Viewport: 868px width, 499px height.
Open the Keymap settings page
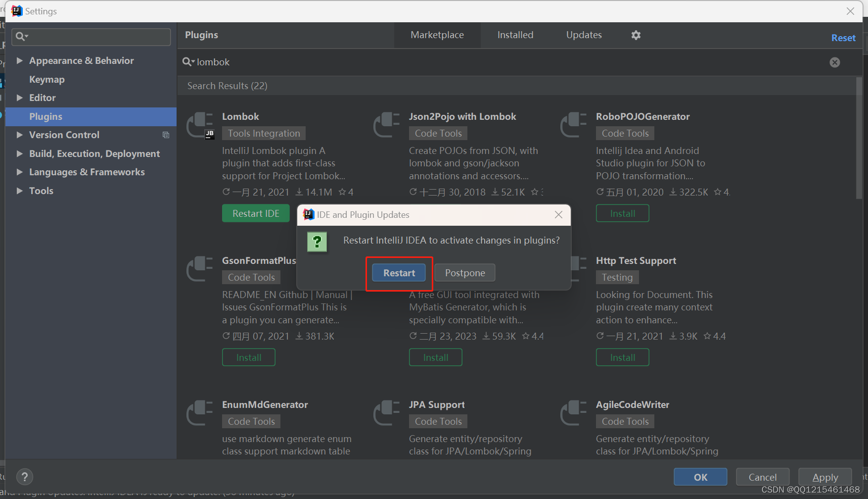(47, 79)
